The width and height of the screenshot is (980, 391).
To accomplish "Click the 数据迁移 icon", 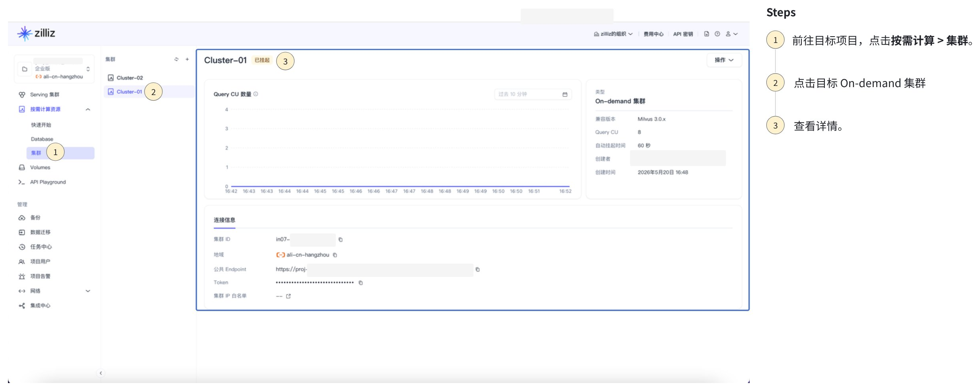I will (22, 232).
